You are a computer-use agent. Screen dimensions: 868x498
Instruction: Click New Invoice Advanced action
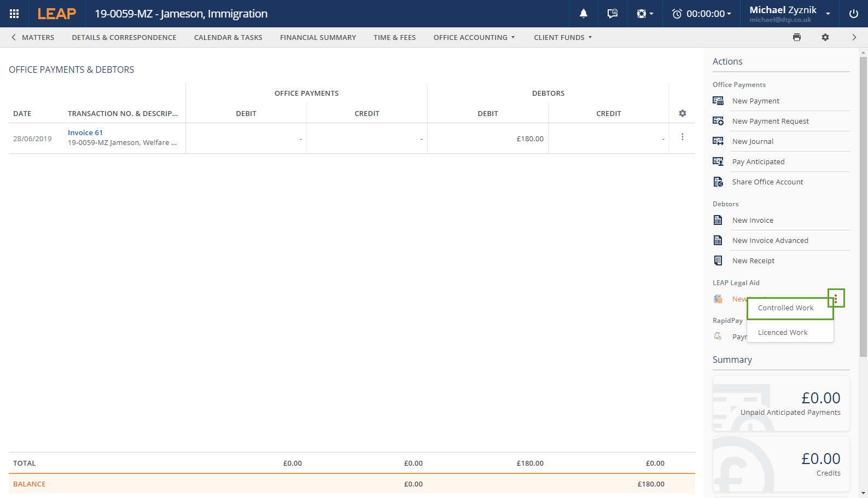[x=770, y=241]
